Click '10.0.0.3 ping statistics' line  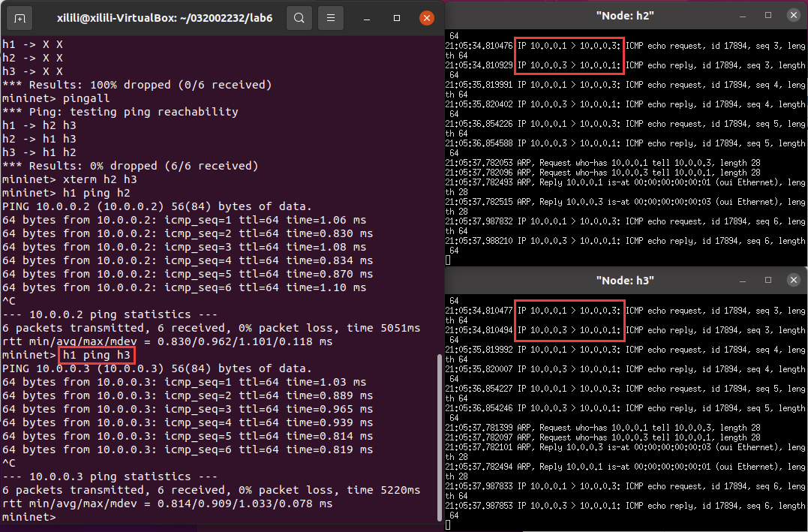(110, 476)
